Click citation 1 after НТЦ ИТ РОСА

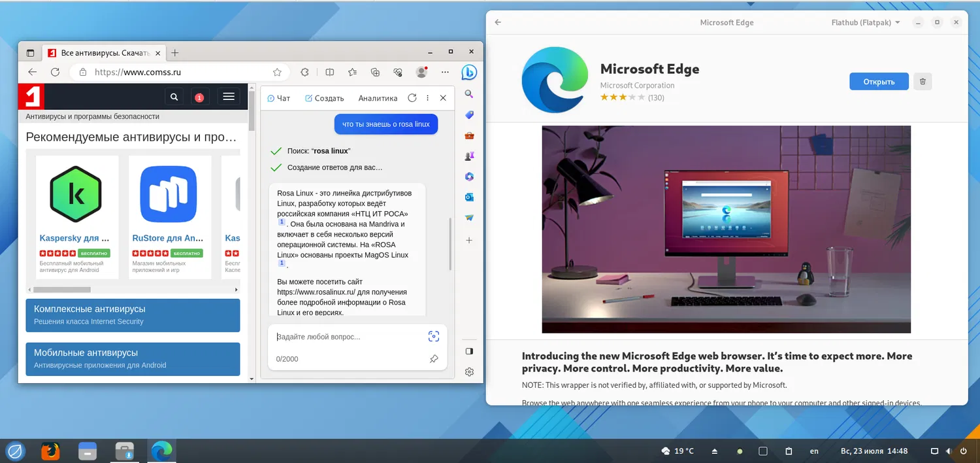coord(282,222)
